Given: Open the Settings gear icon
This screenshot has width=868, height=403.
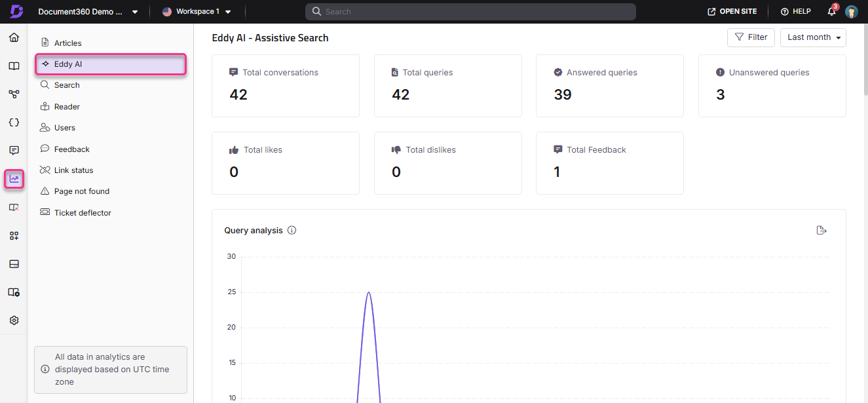Looking at the screenshot, I should pos(14,320).
